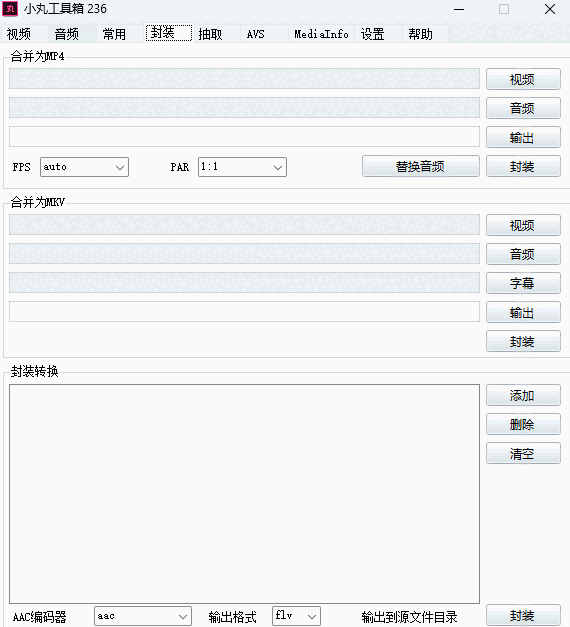Viewport: 570px width, 627px height.
Task: Click MP4 output path field
Action: pyautogui.click(x=244, y=136)
